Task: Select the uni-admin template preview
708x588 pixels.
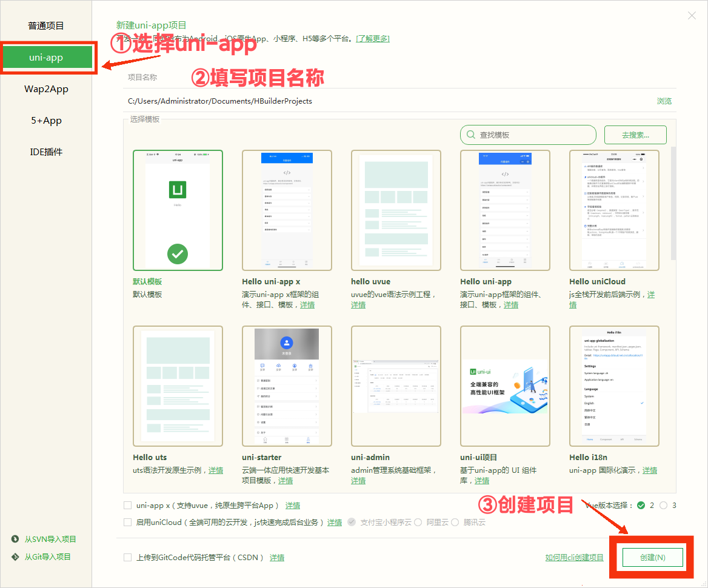Action: (396, 386)
